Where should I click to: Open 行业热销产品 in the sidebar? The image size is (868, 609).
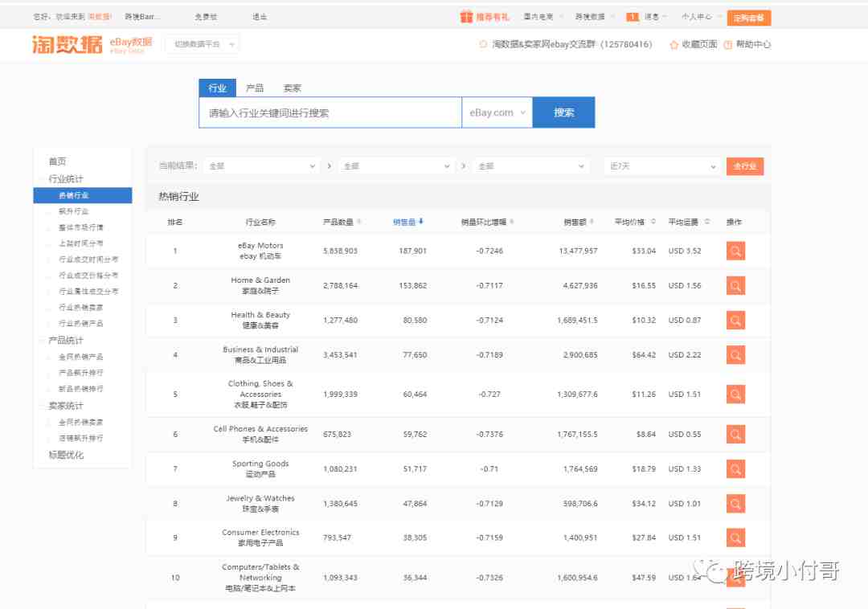click(81, 324)
